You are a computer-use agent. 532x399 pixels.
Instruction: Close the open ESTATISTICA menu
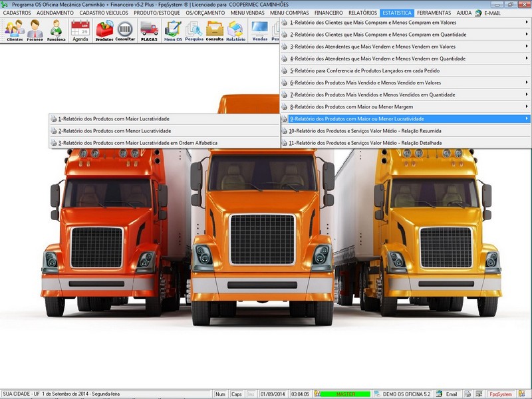397,13
